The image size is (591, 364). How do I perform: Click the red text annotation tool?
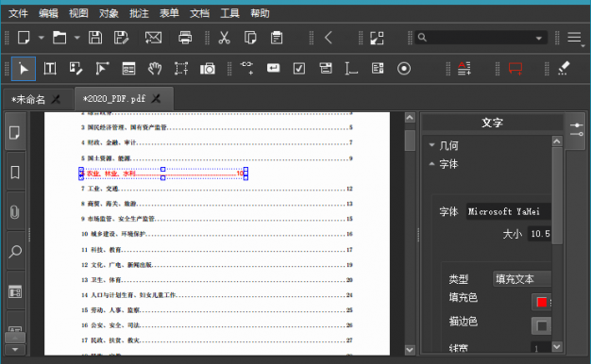coord(464,69)
